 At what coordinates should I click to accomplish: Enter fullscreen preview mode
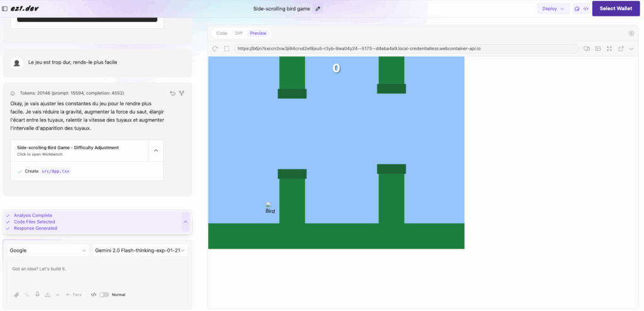point(609,48)
